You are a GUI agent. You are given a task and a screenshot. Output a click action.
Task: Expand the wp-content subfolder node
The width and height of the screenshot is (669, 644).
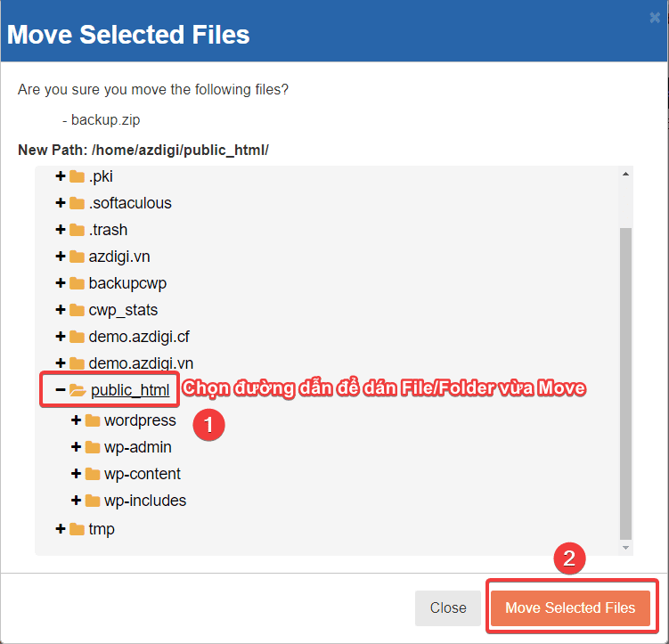click(76, 474)
